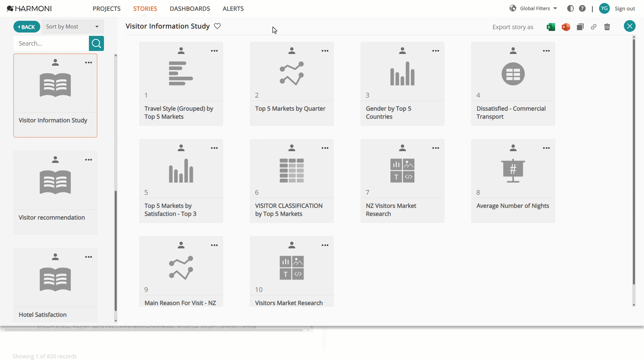Open more options for Gender by Top 5 Countries
The image size is (644, 362).
pyautogui.click(x=436, y=51)
